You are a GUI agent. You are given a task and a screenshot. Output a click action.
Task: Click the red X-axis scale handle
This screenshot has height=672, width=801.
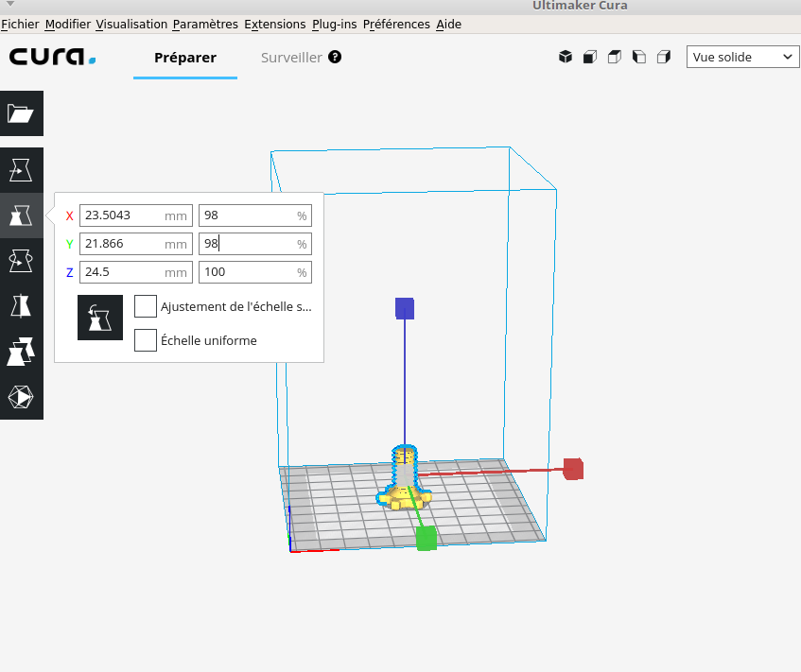tap(573, 469)
